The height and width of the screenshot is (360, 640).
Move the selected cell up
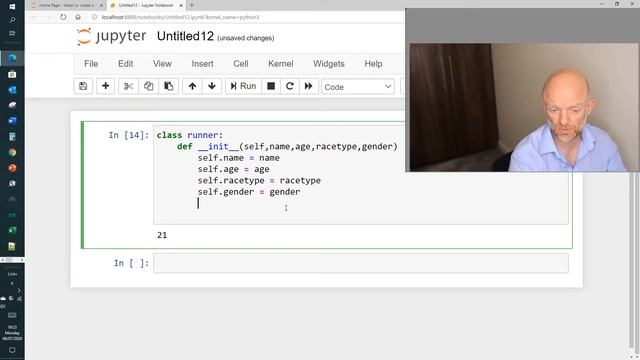point(192,86)
